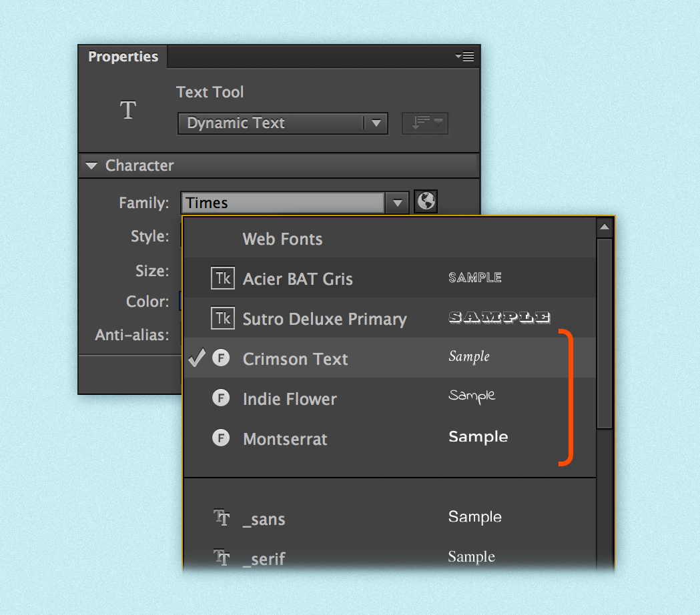Click the Properties tab

pyautogui.click(x=122, y=57)
